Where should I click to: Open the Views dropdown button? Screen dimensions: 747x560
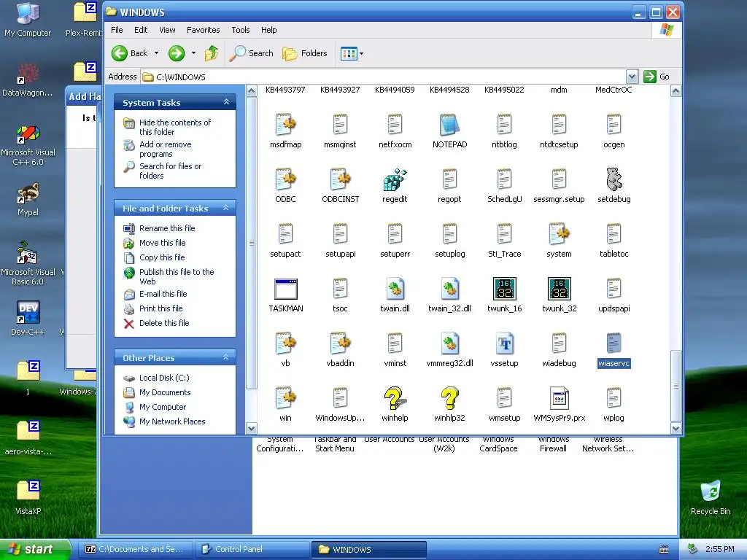coord(352,54)
